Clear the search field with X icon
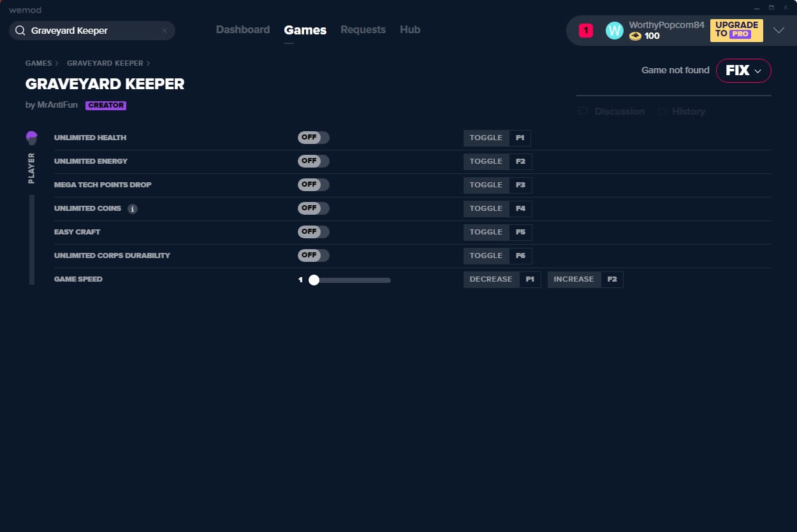 pos(164,31)
